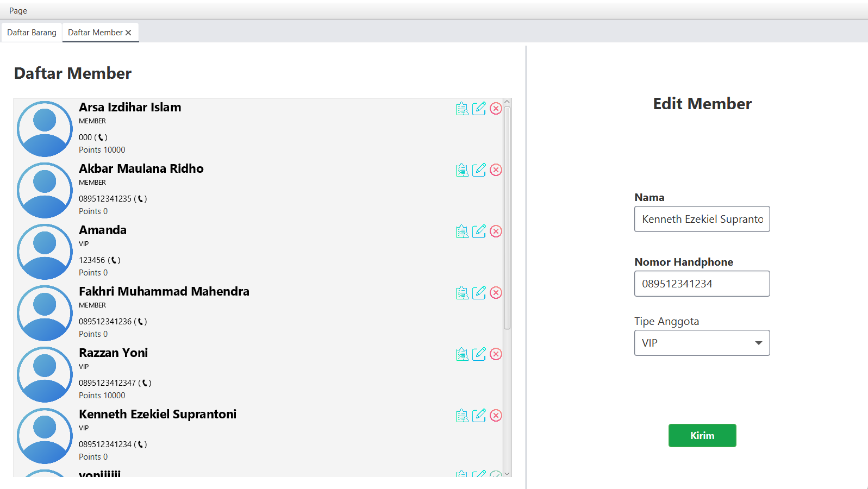Click the Nama input field

point(702,219)
